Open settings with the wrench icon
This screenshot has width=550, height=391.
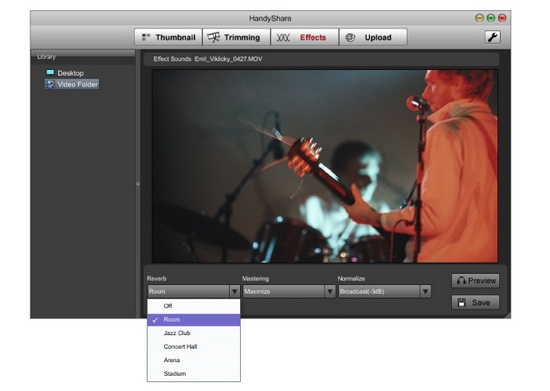coord(492,37)
